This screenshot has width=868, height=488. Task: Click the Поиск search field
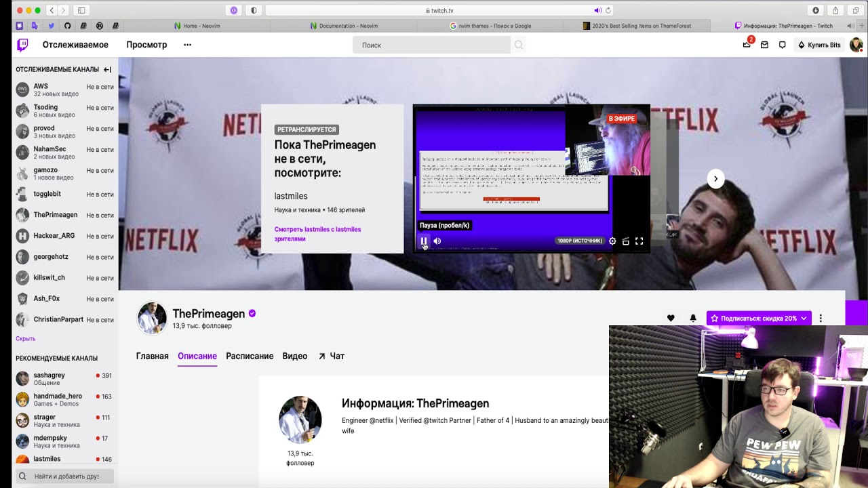pos(432,45)
